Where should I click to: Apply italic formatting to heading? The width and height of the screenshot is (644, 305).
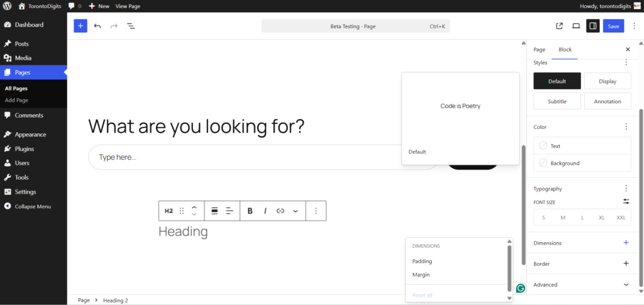pyautogui.click(x=265, y=211)
